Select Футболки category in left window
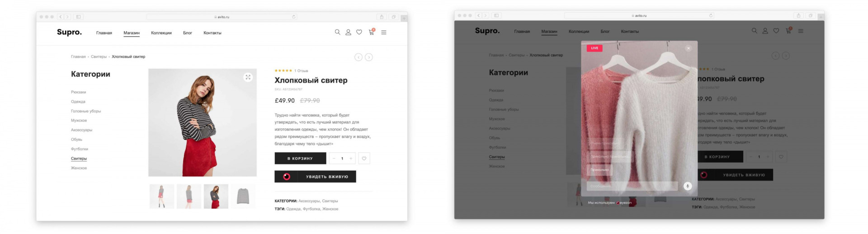Screen dimensions: 868x234 tap(80, 149)
